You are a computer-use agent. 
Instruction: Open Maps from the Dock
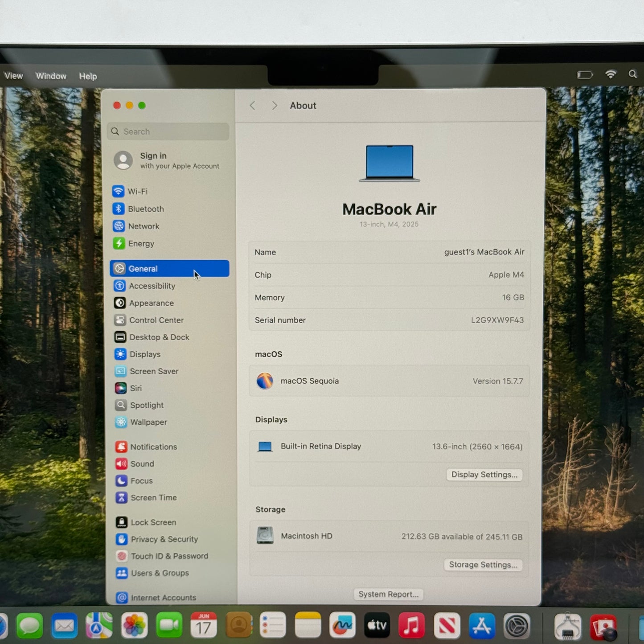point(99,626)
